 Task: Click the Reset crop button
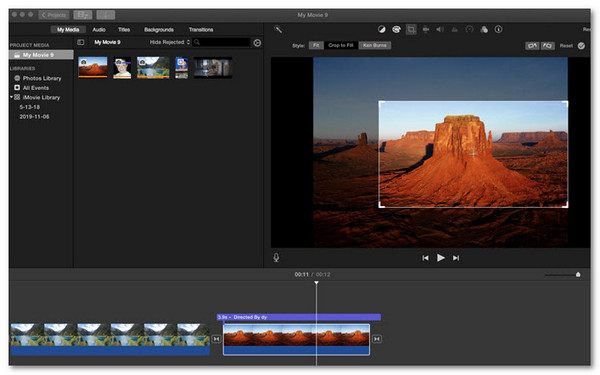click(x=566, y=46)
